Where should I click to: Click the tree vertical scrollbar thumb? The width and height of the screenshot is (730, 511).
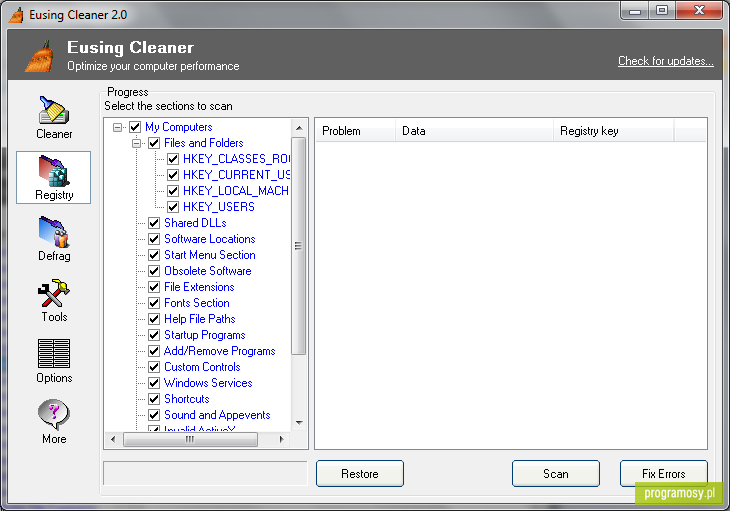click(298, 246)
